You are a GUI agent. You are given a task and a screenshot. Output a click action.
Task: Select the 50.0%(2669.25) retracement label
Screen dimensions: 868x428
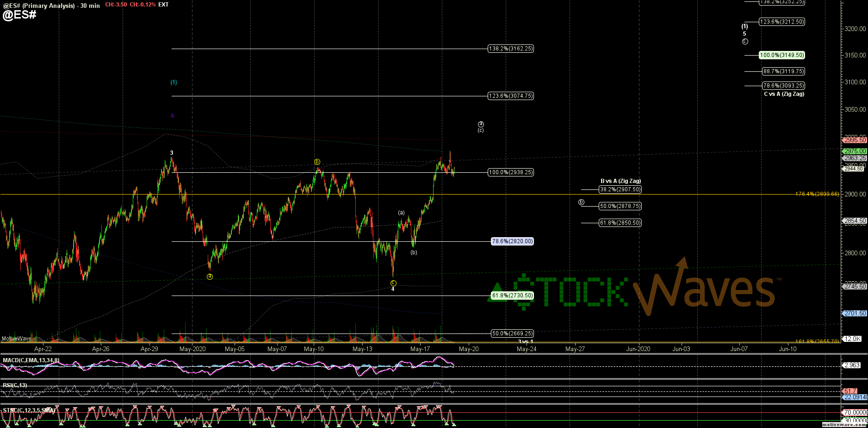512,334
